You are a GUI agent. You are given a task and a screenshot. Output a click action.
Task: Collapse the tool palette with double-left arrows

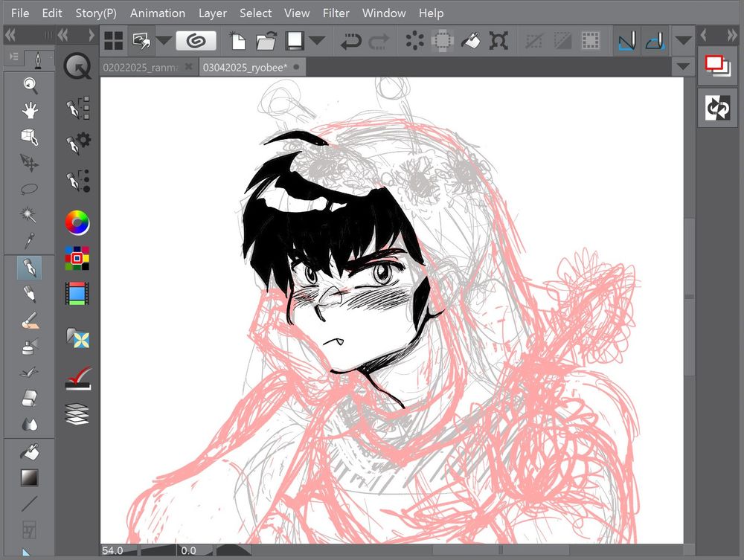click(x=10, y=35)
